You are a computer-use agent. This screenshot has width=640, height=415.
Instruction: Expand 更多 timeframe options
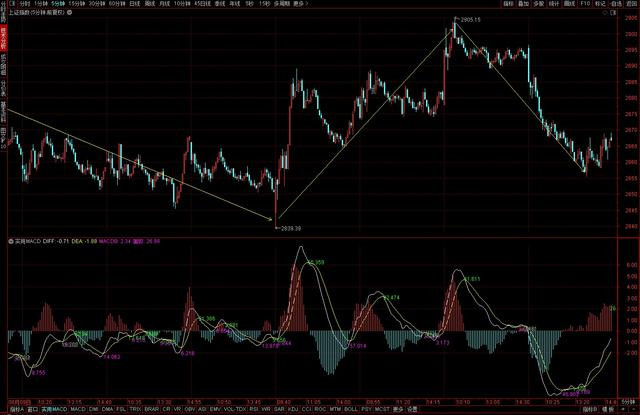click(300, 4)
